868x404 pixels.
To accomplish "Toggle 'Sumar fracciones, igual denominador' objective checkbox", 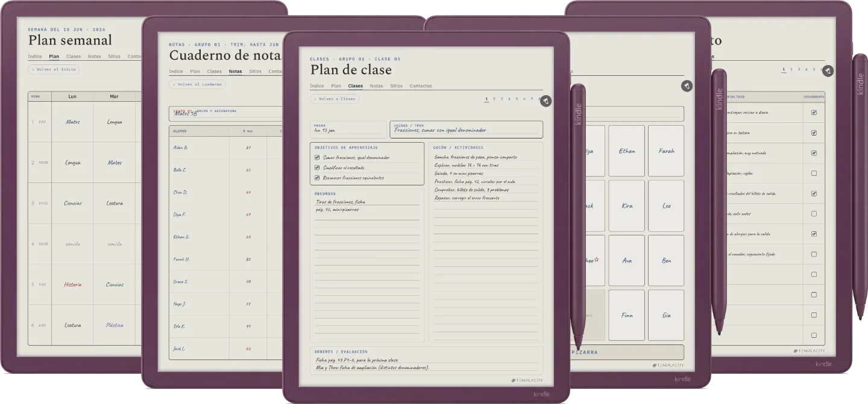I will point(317,158).
